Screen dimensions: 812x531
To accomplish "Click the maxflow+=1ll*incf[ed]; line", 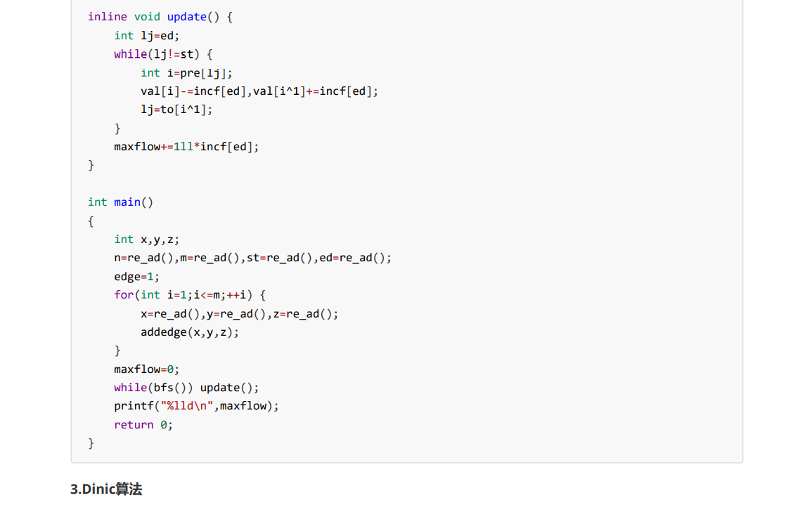I will point(186,147).
